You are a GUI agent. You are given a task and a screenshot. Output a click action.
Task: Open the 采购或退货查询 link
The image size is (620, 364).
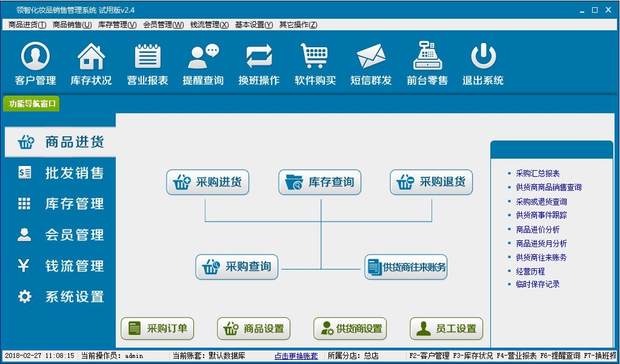coord(541,202)
